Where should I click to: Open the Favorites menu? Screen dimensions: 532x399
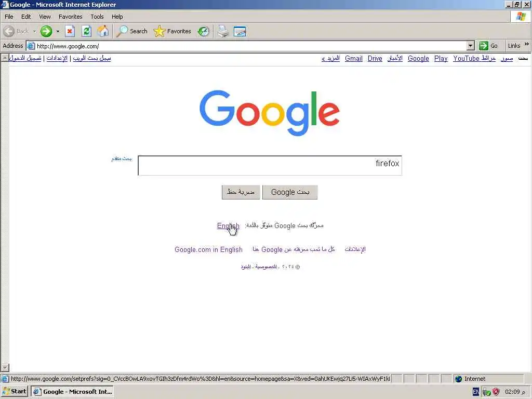(x=70, y=17)
